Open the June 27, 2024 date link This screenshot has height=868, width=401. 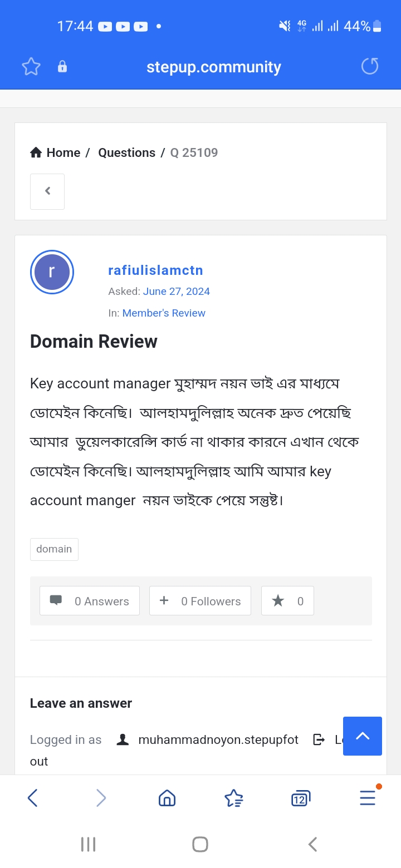[x=176, y=291]
